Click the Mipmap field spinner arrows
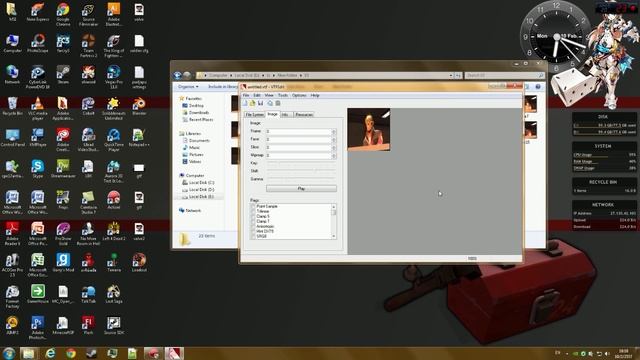 click(333, 156)
